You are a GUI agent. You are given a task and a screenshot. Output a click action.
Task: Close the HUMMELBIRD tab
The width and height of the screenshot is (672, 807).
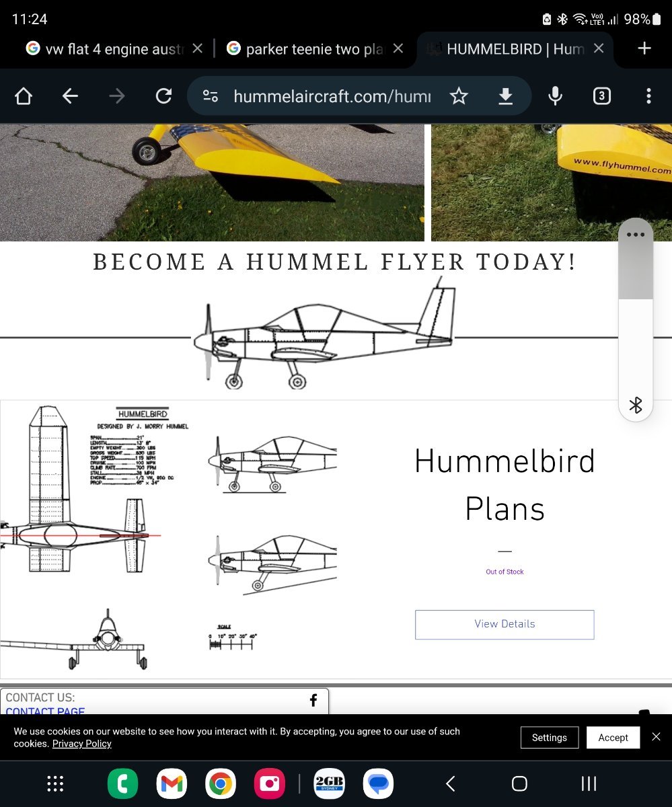[599, 48]
